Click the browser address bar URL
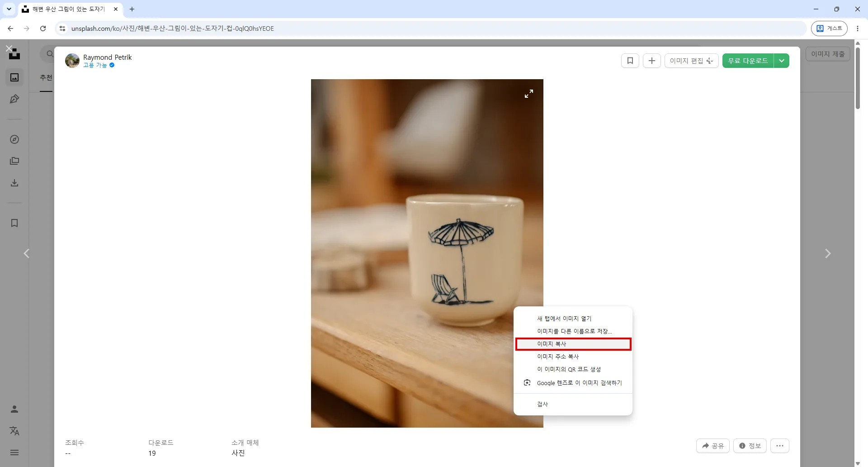Image resolution: width=868 pixels, height=467 pixels. (x=173, y=29)
